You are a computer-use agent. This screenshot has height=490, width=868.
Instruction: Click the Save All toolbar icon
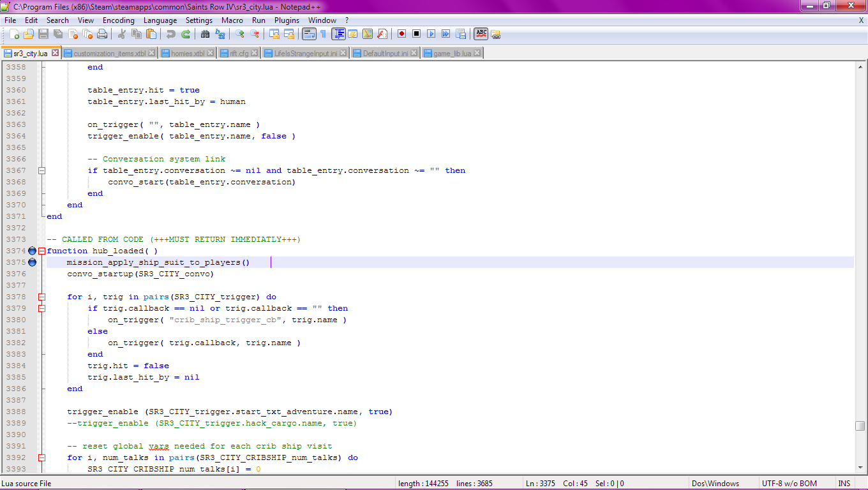(x=57, y=34)
